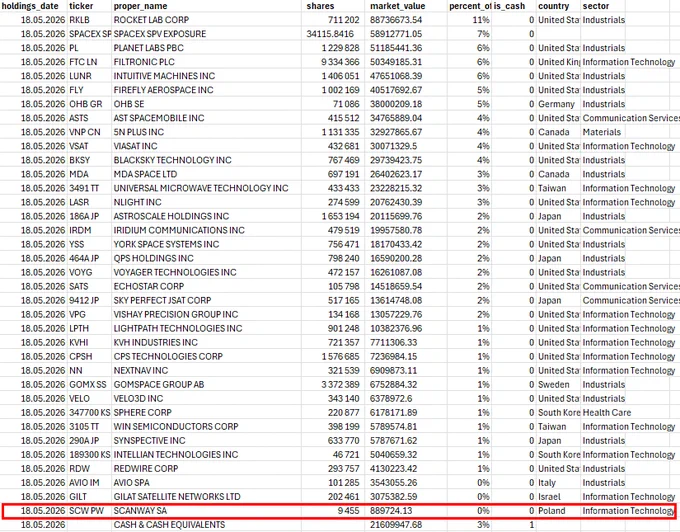Select the ticker header cell
Viewport: 680px width, 532px height.
pos(90,6)
